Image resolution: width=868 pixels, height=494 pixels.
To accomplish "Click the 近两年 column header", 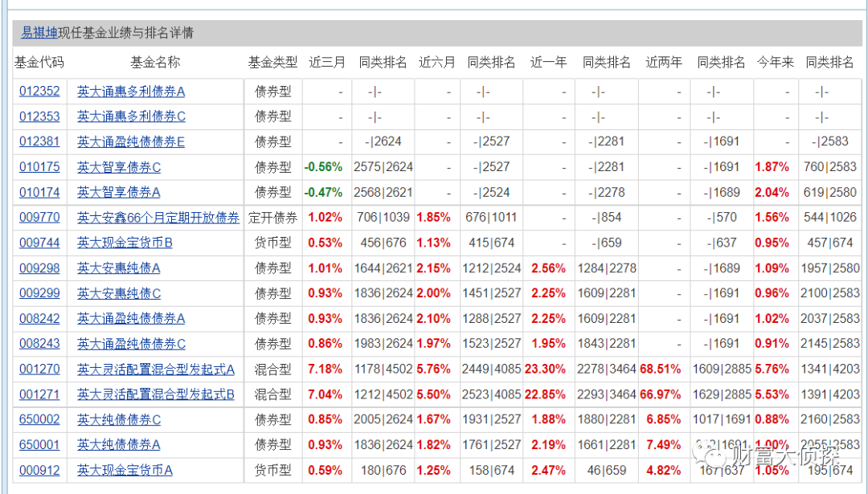I will click(x=664, y=63).
